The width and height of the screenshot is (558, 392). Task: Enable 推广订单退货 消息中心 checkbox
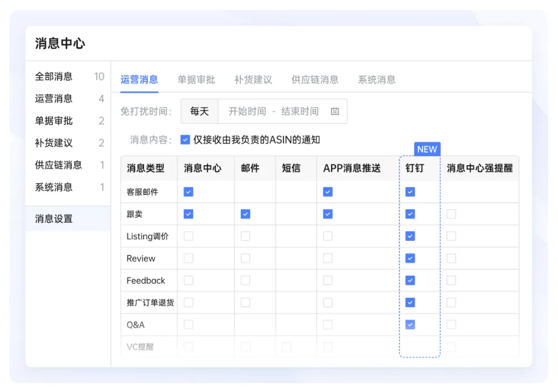pos(188,302)
